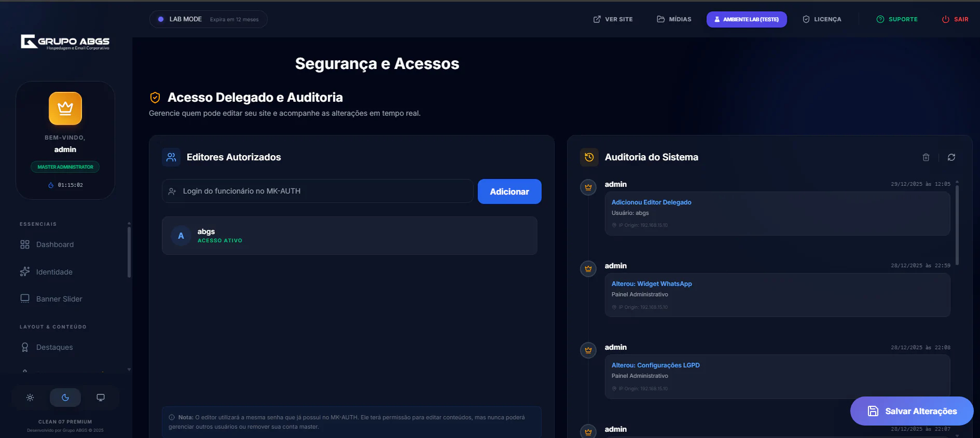Click the Grupo ABGS logo
The height and width of the screenshot is (438, 980).
coord(65,42)
